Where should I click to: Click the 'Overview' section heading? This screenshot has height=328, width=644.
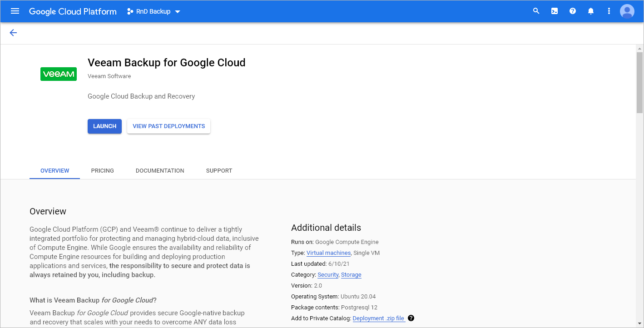coord(48,211)
